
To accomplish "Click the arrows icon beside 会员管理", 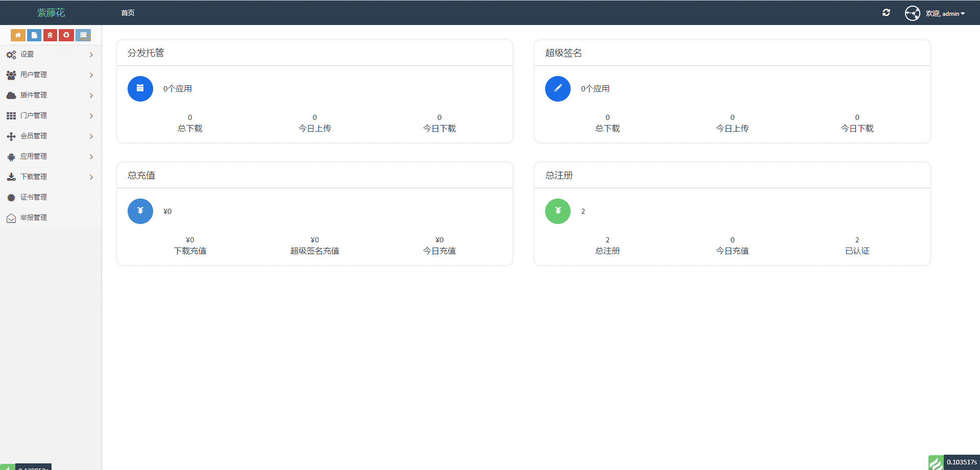I will click(x=11, y=136).
